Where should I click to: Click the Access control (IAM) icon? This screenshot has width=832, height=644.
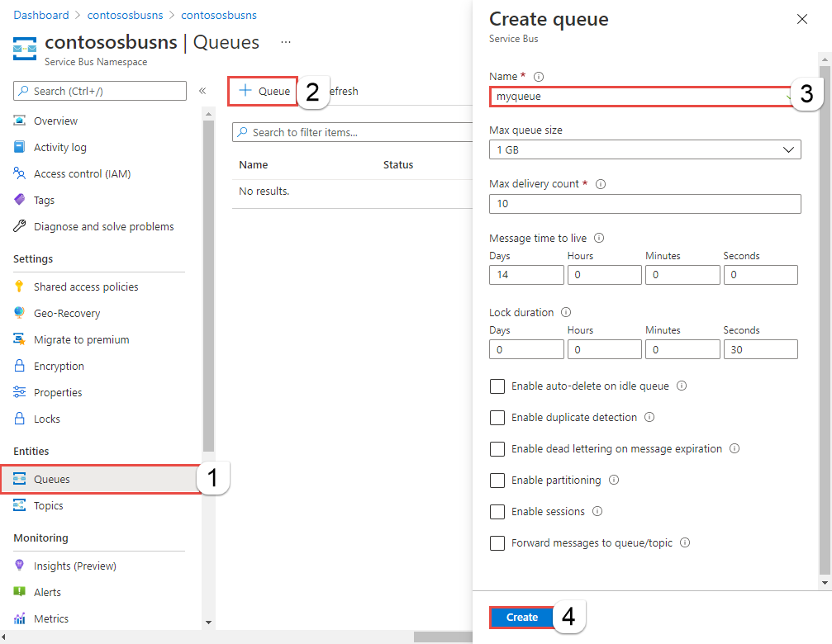[x=20, y=173]
